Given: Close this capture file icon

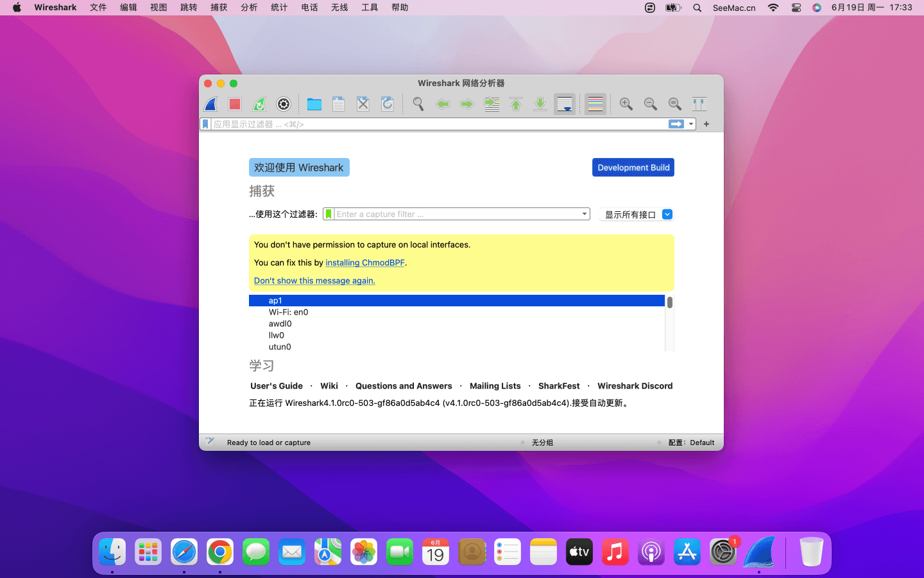Looking at the screenshot, I should pos(363,104).
